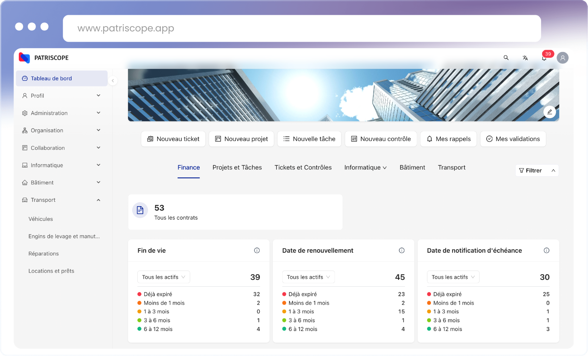Click the Tableau de bord gauge icon
This screenshot has width=588, height=364.
pos(25,78)
